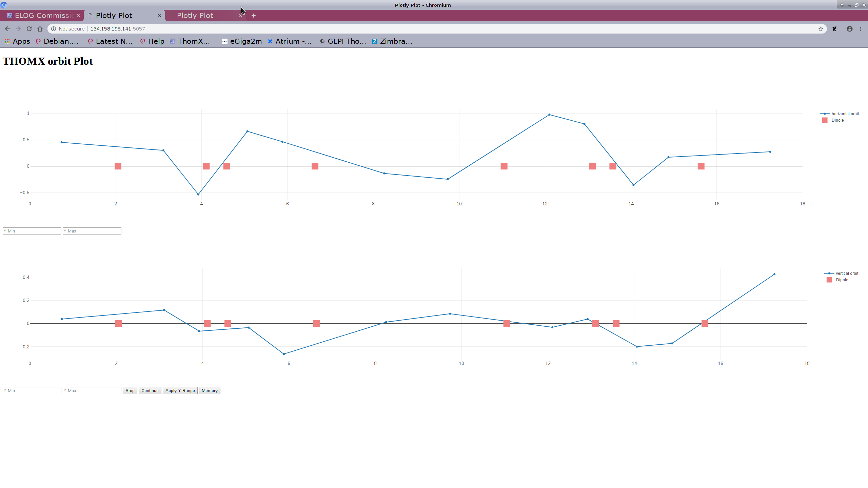The image size is (868, 488).
Task: Open the eGiga2m bookmark
Action: click(x=242, y=41)
